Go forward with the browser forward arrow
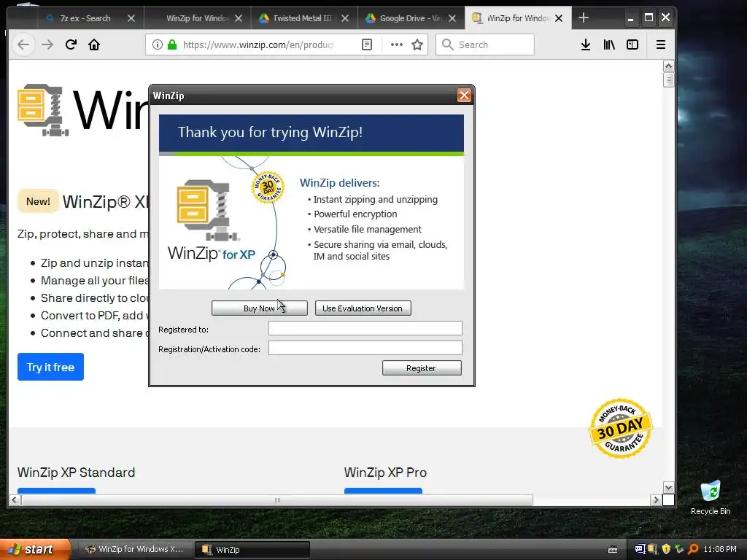 pos(47,44)
